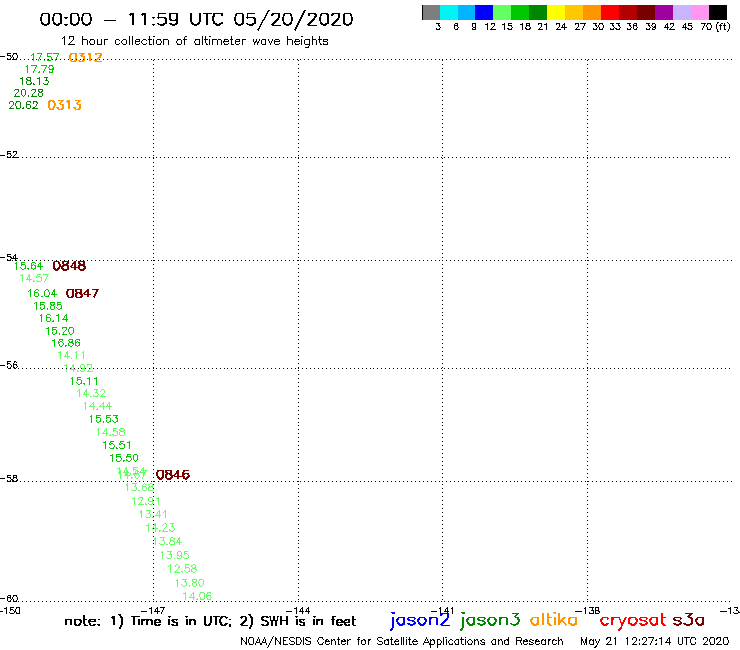The width and height of the screenshot is (740, 650).
Task: Click the cyan swatch in the wave height legend
Action: click(x=449, y=12)
